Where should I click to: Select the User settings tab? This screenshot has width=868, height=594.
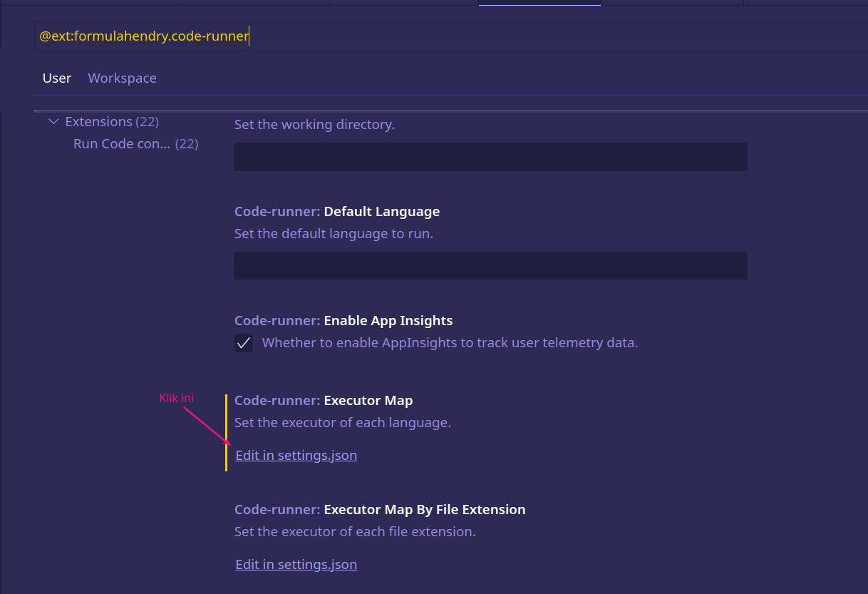[56, 78]
